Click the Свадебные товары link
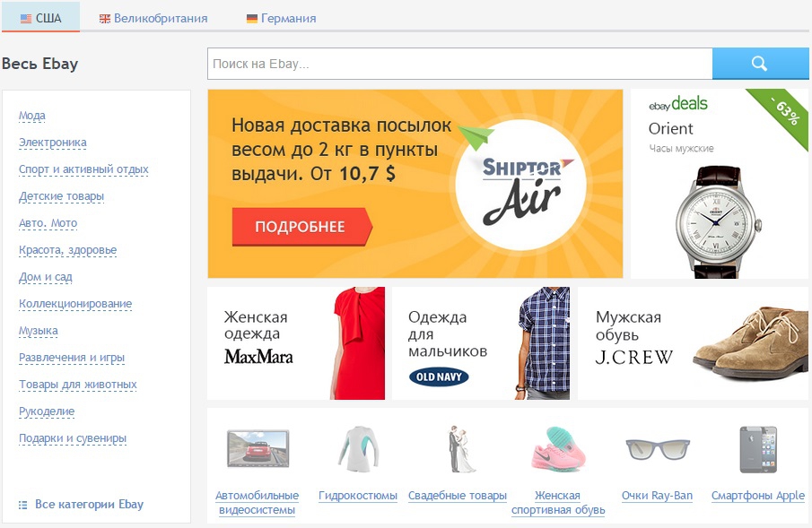The height and width of the screenshot is (528, 812). pos(458,496)
